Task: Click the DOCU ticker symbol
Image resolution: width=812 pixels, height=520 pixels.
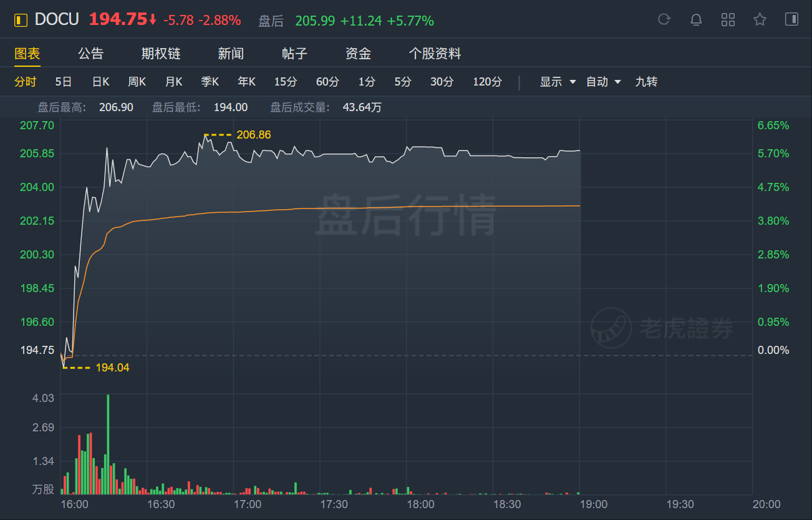Action: [57, 19]
